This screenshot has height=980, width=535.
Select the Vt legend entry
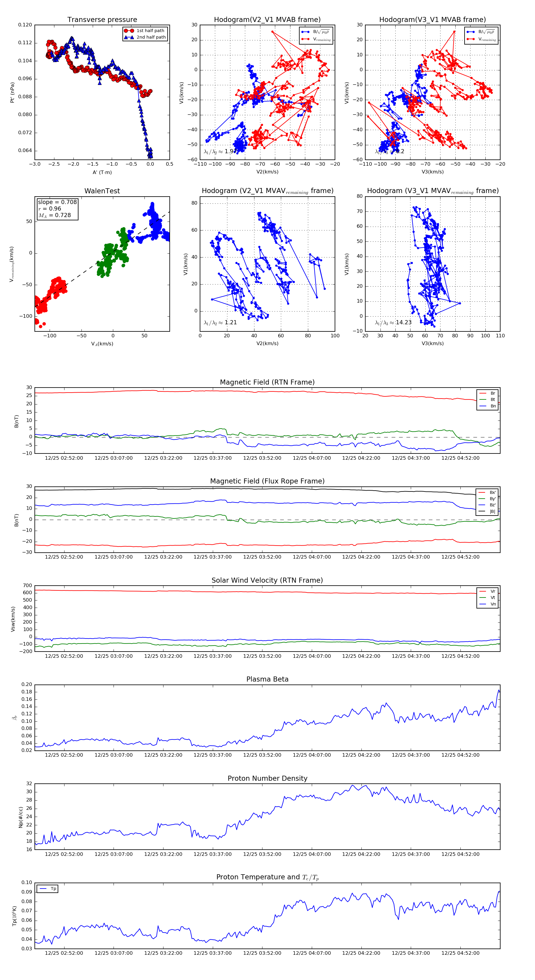pyautogui.click(x=487, y=598)
